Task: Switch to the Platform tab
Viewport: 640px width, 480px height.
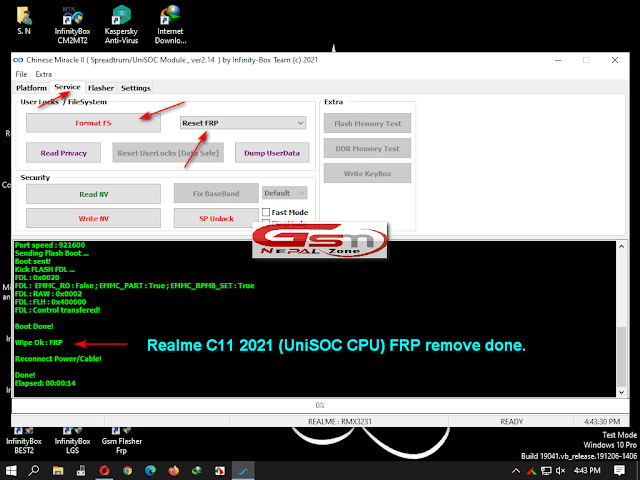Action: coord(31,88)
